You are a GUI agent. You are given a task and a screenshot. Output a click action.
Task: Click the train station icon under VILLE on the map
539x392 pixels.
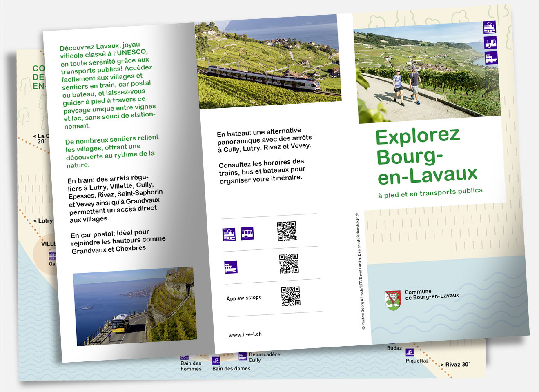53,256
